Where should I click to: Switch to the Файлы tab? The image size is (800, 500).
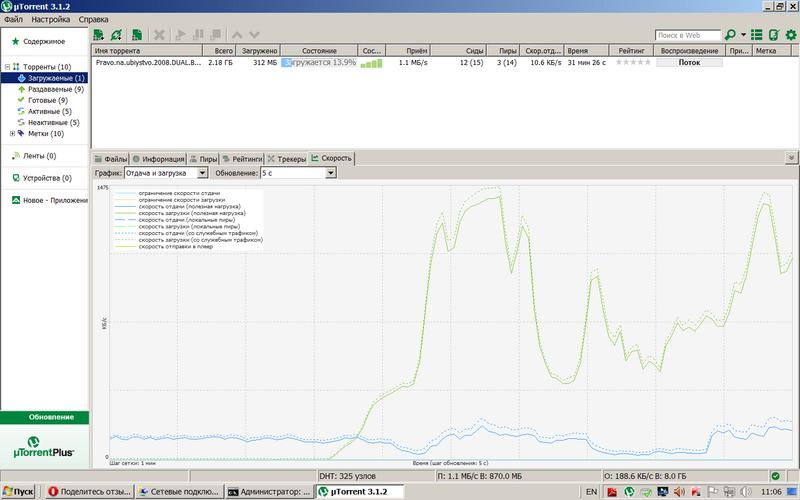coord(111,159)
